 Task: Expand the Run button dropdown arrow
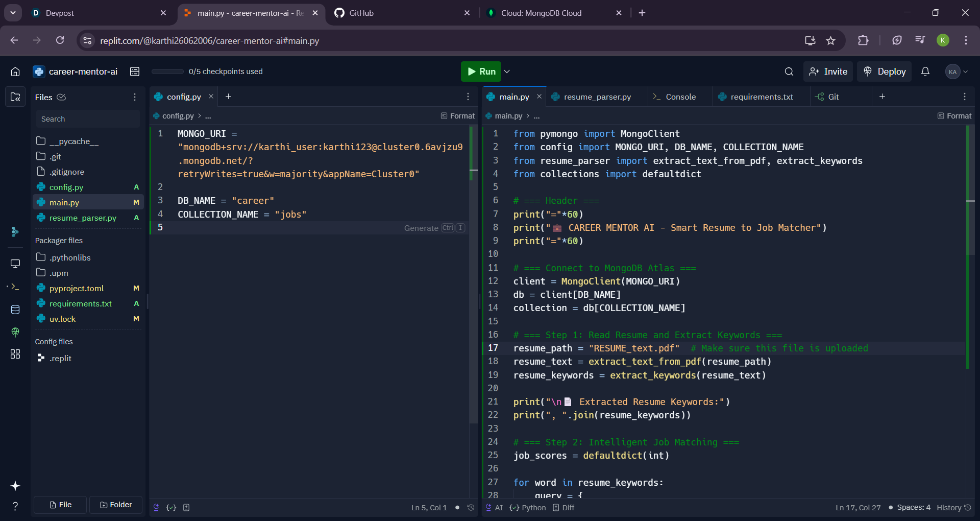(507, 72)
